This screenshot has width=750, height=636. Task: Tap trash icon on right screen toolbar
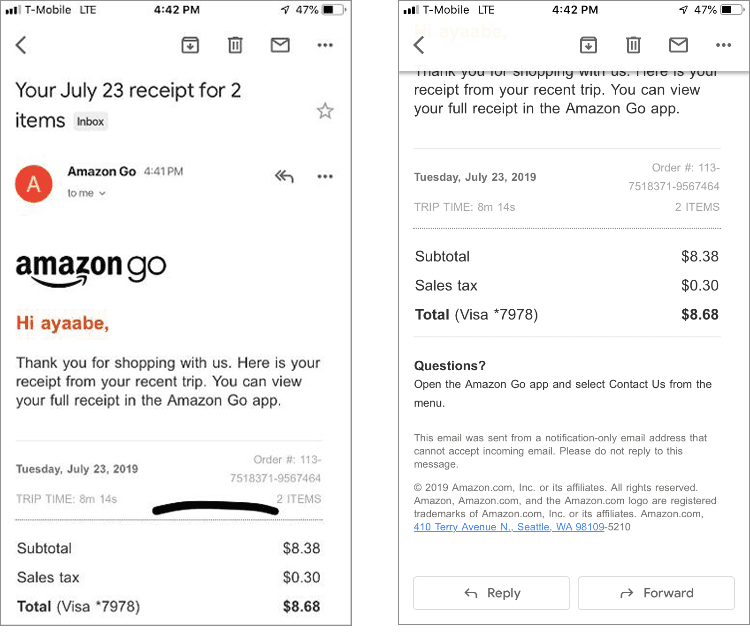(x=633, y=45)
